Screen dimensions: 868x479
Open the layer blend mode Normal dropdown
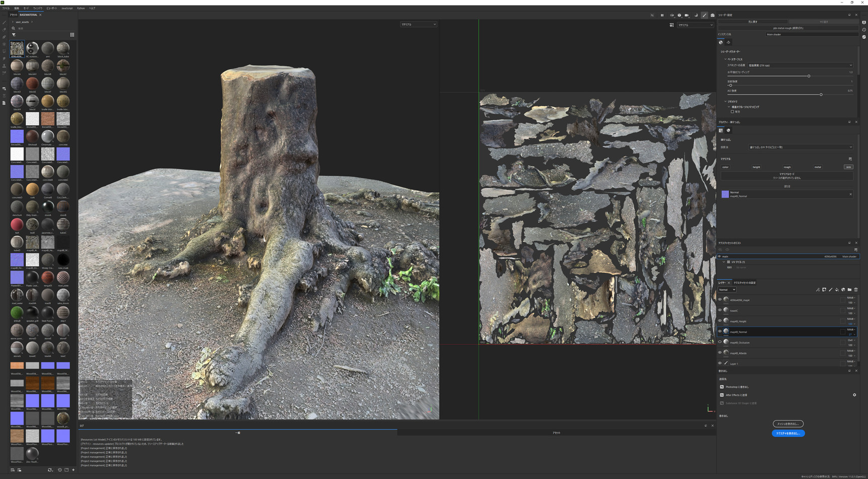click(x=727, y=290)
